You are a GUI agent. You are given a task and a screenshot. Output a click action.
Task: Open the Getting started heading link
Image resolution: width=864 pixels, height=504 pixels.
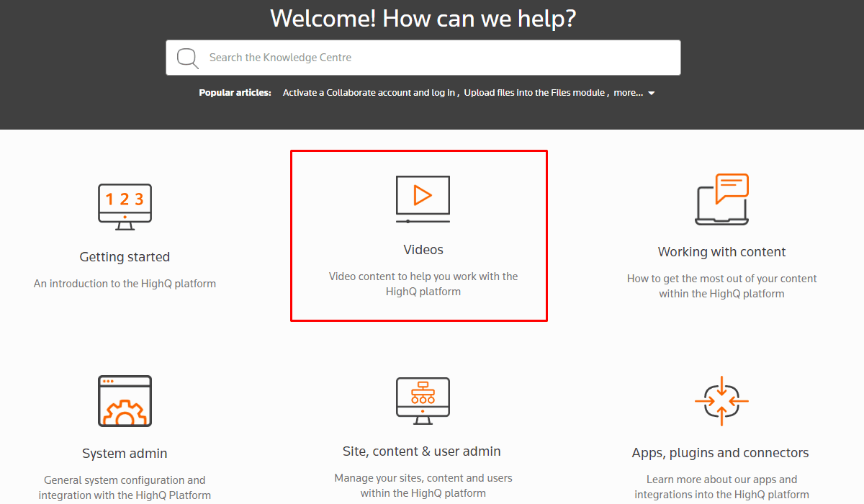pyautogui.click(x=125, y=257)
